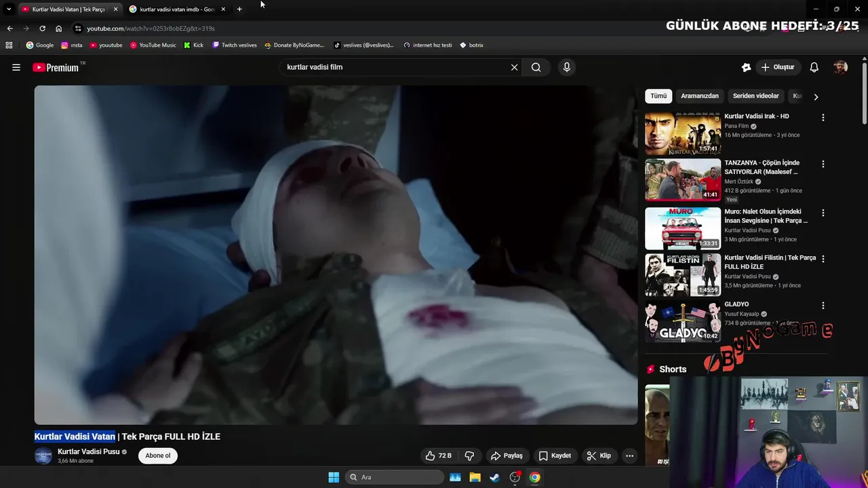Like the video with thumbs up
Image resolution: width=868 pixels, height=488 pixels.
[439, 455]
